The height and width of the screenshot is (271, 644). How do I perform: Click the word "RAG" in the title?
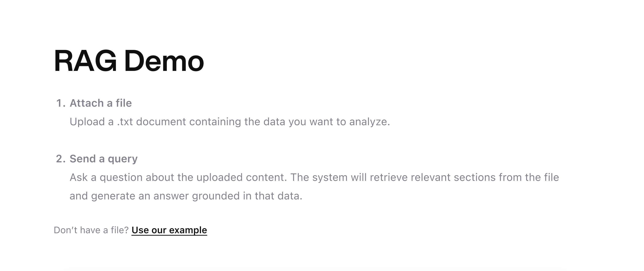click(85, 61)
